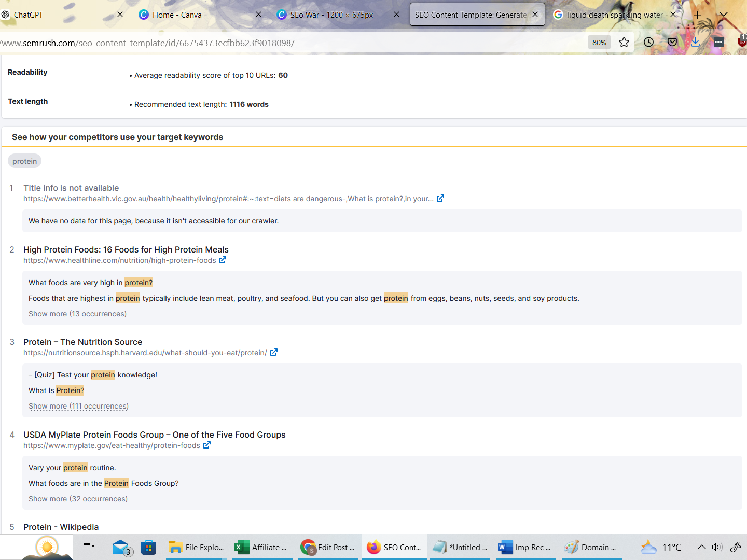Close the liquid death sparkling water tab
Viewport: 747px width, 560px height.
click(673, 15)
